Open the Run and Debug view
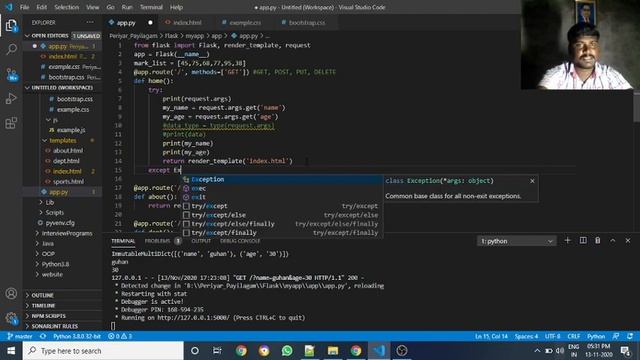Viewport: 640px width, 360px height. coord(11,98)
